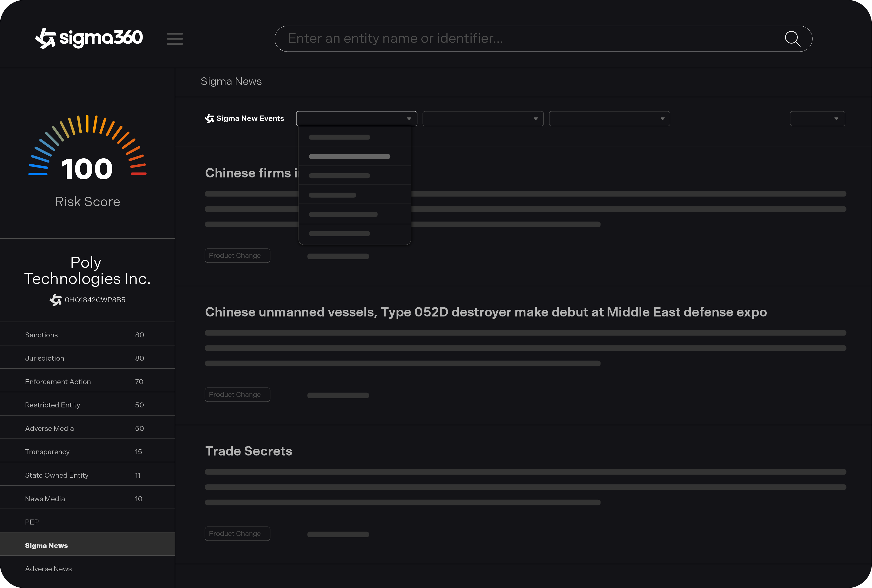Image resolution: width=872 pixels, height=588 pixels.
Task: Click the sigma360 logo in header
Action: (x=89, y=38)
